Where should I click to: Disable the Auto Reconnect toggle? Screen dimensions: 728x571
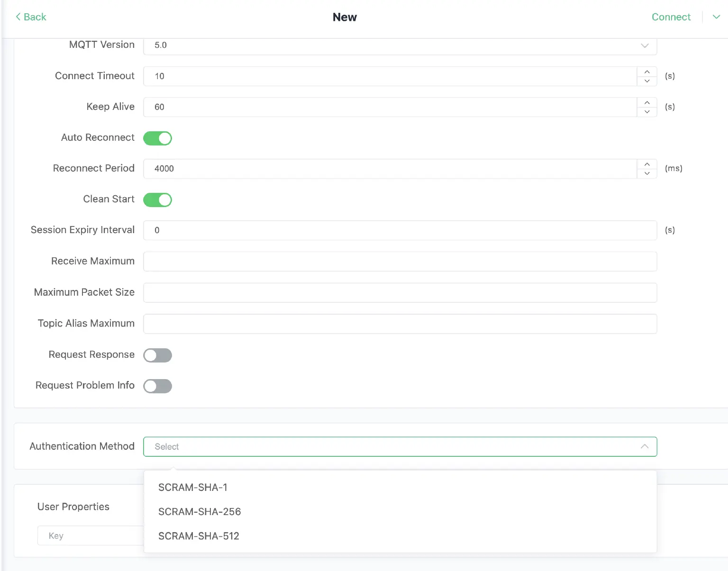tap(157, 138)
